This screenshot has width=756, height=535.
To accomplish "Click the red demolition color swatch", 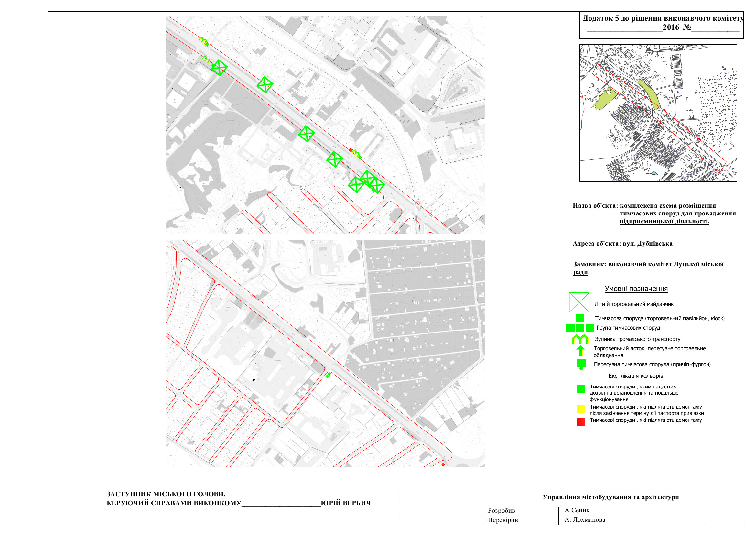I will tap(580, 422).
